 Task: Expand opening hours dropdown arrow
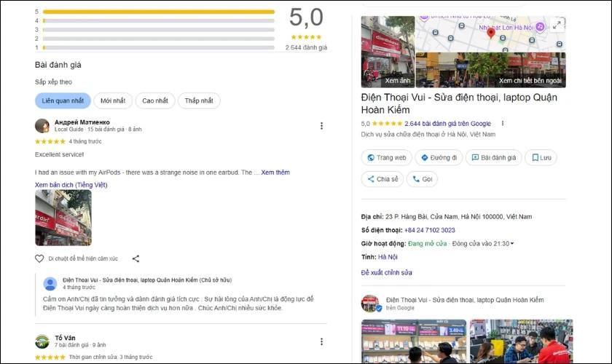click(x=512, y=243)
